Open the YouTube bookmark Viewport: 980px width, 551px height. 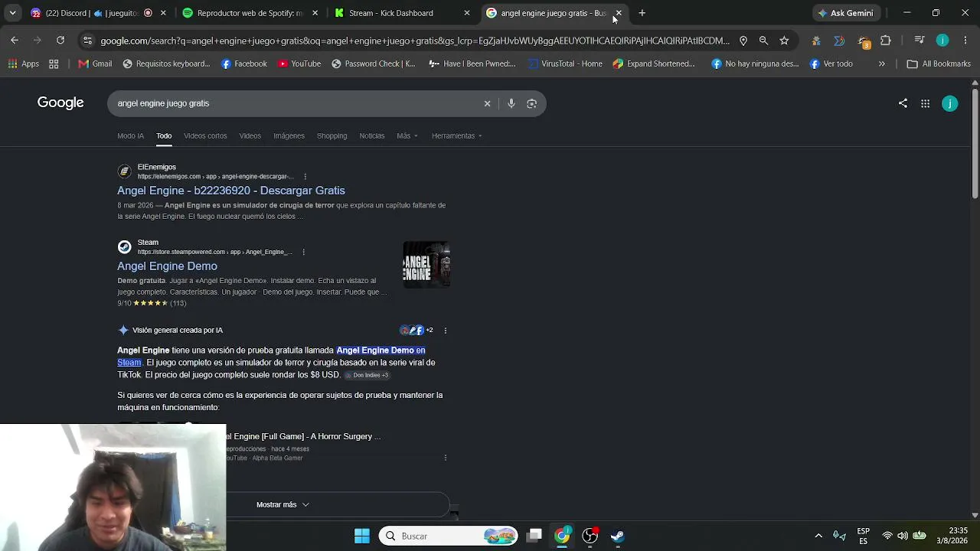pos(299,64)
